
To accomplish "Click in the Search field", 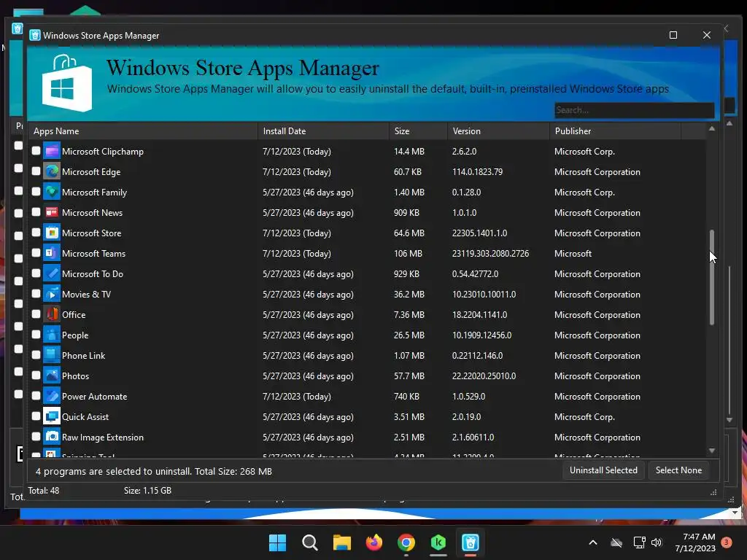I will click(634, 110).
